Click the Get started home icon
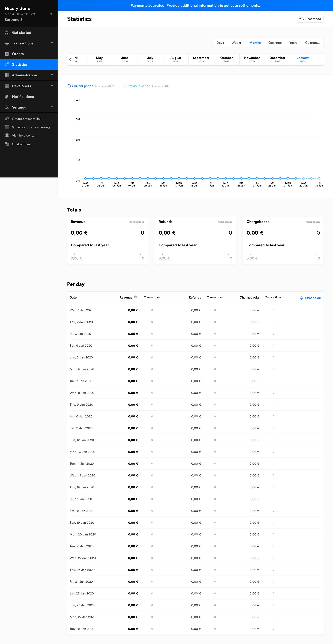The height and width of the screenshot is (644, 333). (7, 32)
